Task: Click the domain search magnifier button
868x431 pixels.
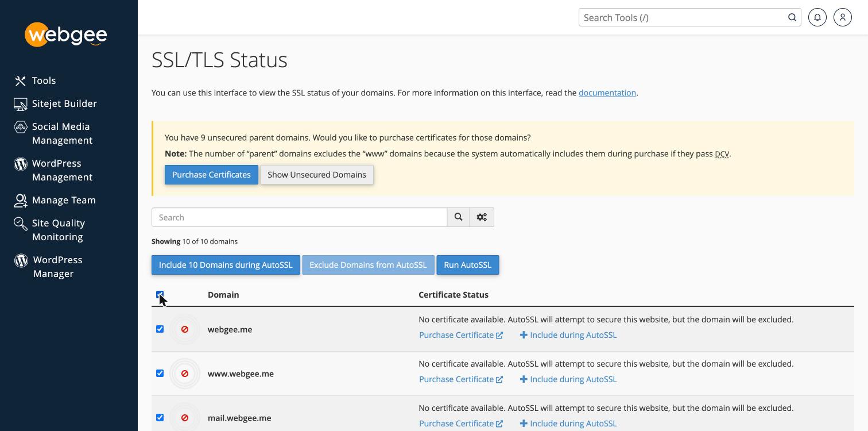Action: click(458, 217)
